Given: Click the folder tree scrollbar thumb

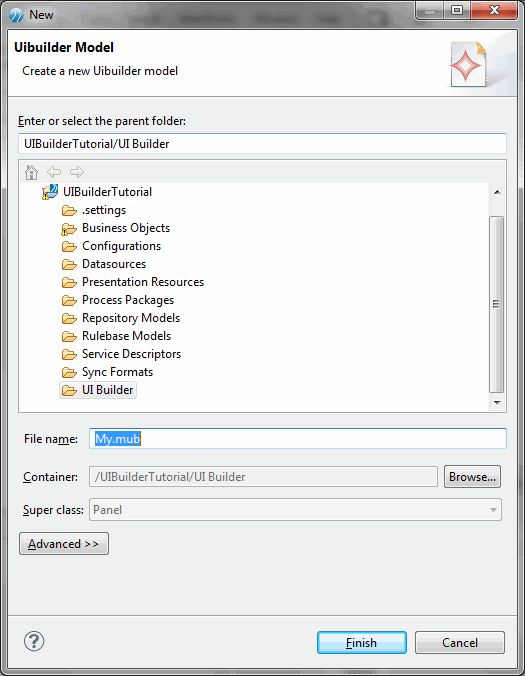Looking at the screenshot, I should point(497,304).
